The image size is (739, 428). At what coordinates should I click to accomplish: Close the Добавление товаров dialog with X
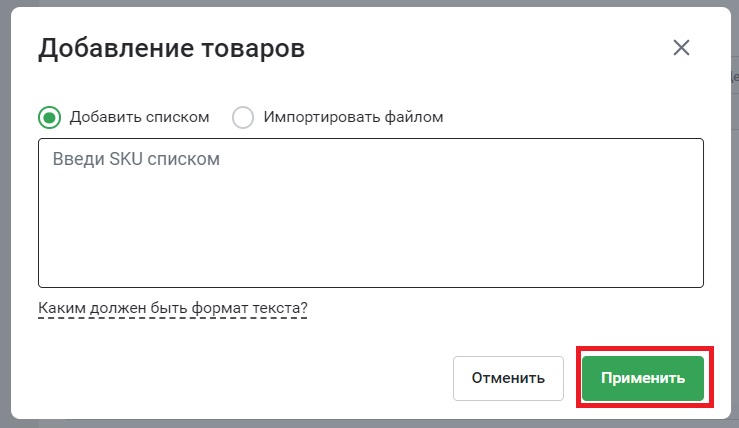681,48
